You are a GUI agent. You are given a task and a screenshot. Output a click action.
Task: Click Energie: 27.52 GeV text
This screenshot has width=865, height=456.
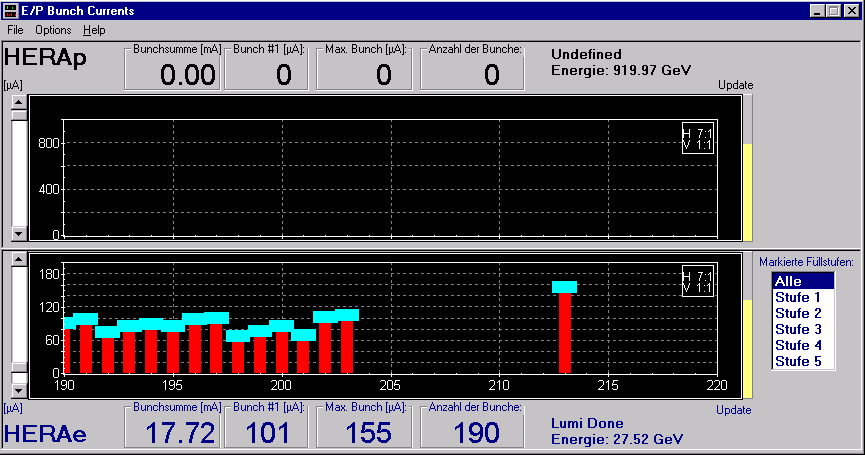[617, 439]
